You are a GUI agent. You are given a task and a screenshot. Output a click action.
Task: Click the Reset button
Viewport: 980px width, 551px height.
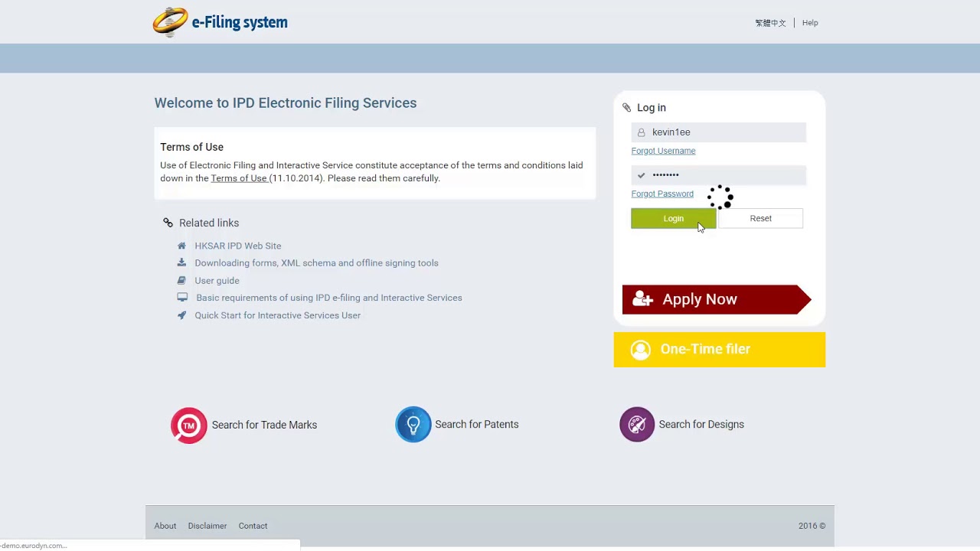click(760, 219)
